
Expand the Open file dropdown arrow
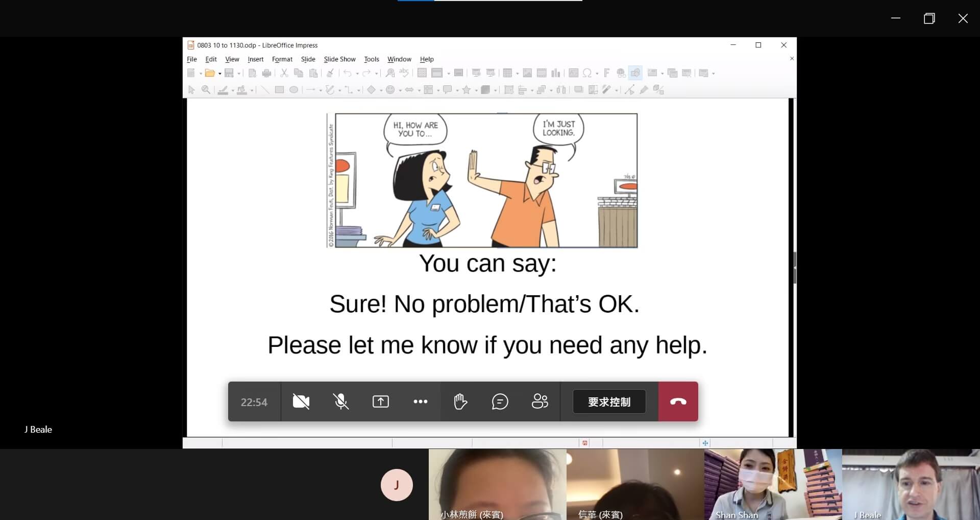click(x=220, y=74)
